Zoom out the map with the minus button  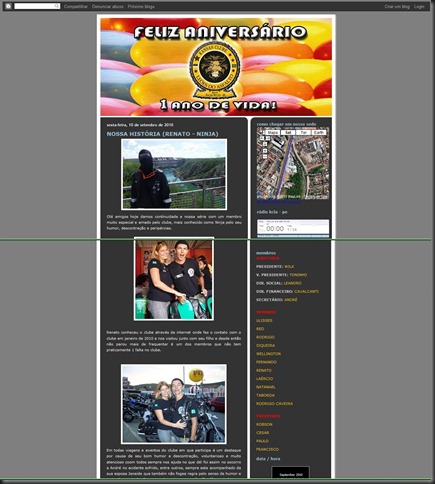(x=265, y=156)
